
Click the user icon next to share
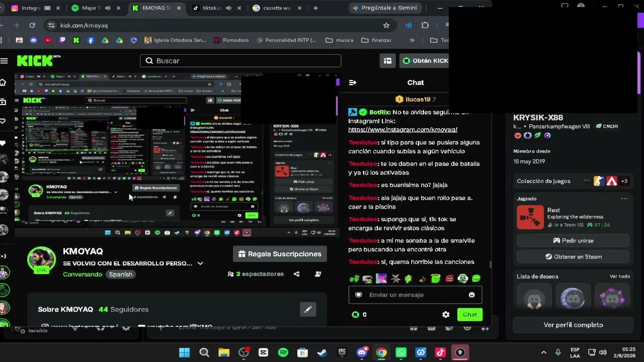[x=318, y=274]
